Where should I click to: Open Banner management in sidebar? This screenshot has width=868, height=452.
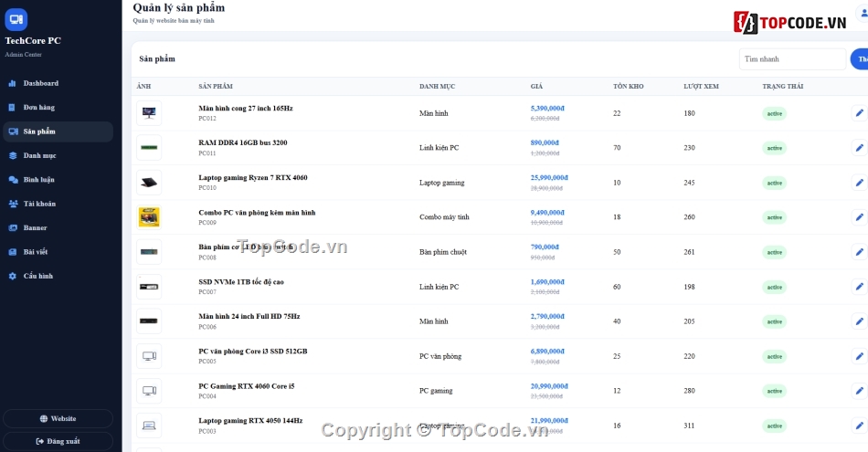coord(58,228)
